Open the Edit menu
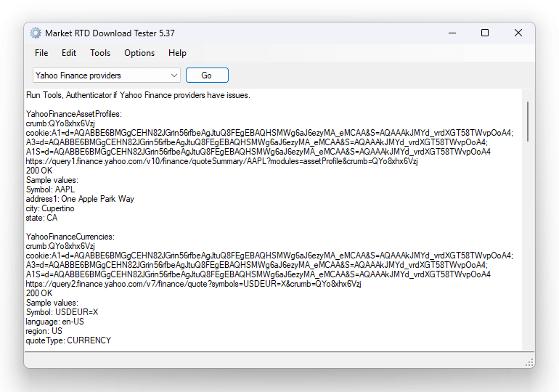The height and width of the screenshot is (392, 559). (69, 53)
